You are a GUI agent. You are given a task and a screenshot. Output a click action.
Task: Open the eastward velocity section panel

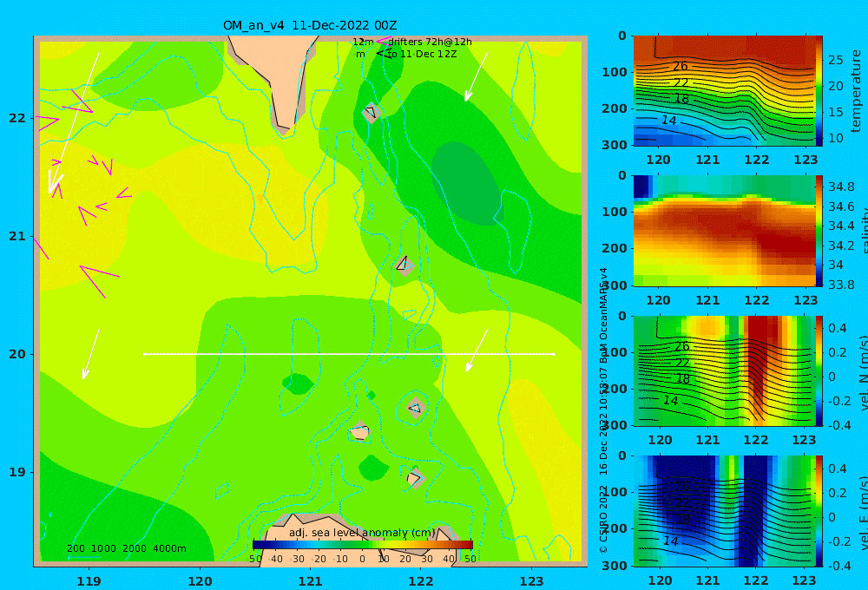(724, 511)
